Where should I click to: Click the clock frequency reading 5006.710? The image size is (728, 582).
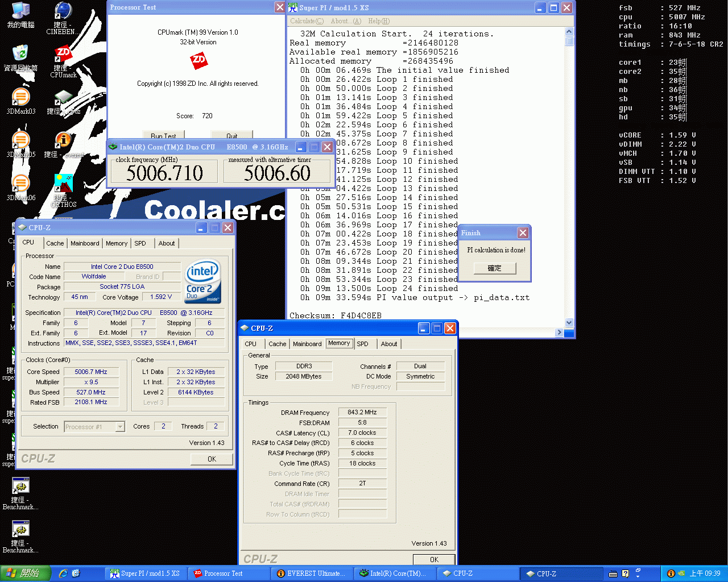click(x=164, y=173)
